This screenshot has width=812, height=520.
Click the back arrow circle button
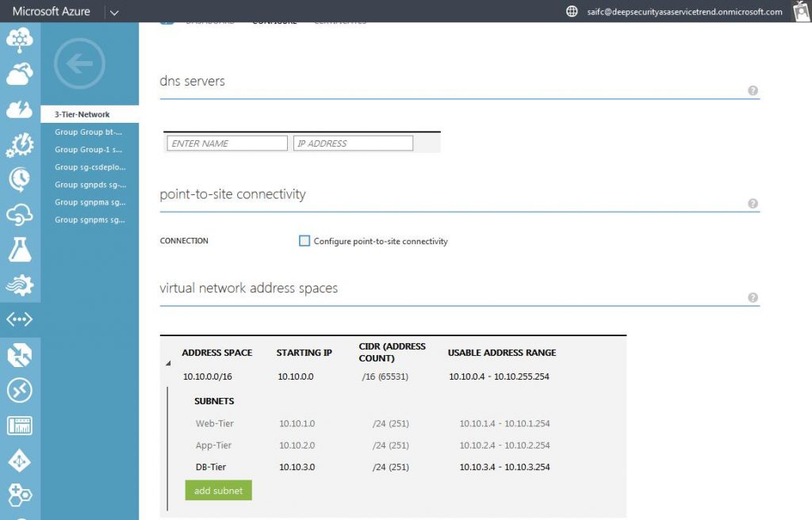click(x=79, y=63)
